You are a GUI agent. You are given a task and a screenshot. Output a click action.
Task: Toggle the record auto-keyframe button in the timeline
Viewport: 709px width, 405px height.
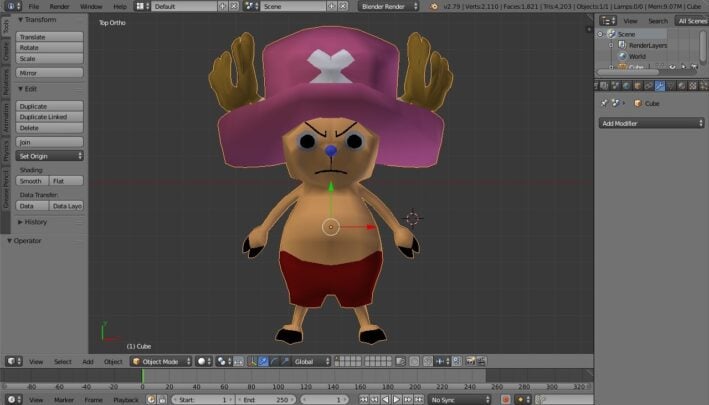[x=506, y=399]
